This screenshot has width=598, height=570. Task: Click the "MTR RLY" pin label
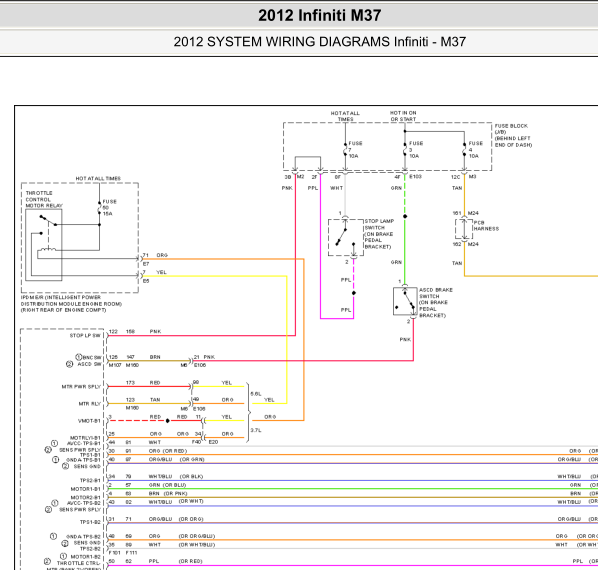point(90,404)
